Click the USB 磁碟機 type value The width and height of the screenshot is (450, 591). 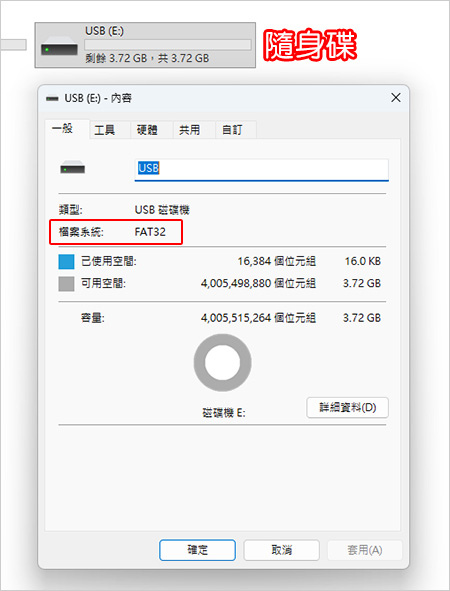(162, 210)
